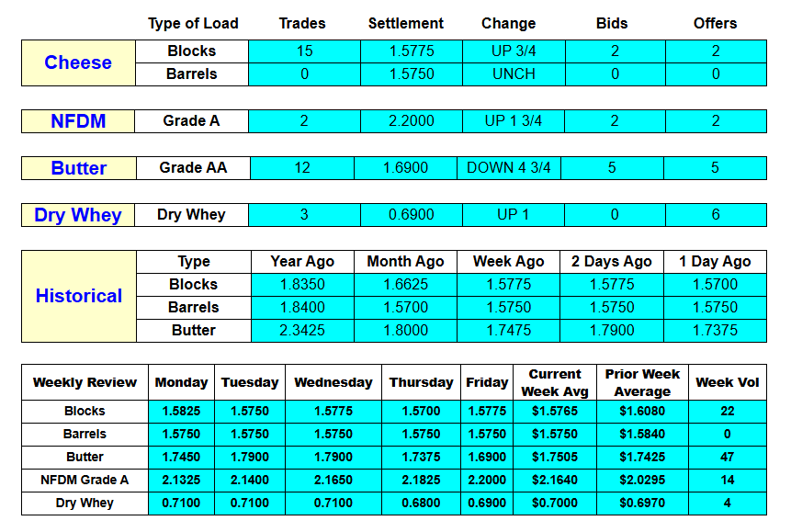Select NFDM Grade A Friday value 2.2000
The width and height of the screenshot is (791, 532).
487,480
